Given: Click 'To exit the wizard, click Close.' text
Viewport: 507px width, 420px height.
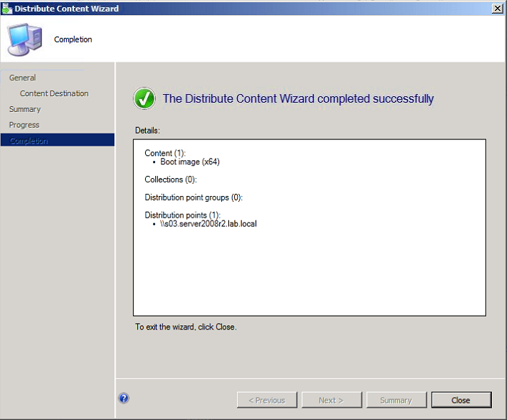Looking at the screenshot, I should tap(186, 327).
